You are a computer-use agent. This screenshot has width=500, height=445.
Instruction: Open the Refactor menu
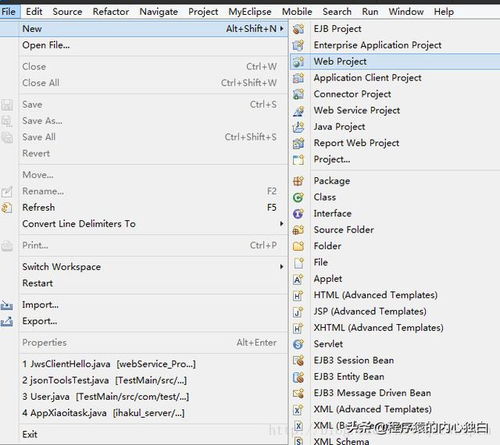(111, 12)
